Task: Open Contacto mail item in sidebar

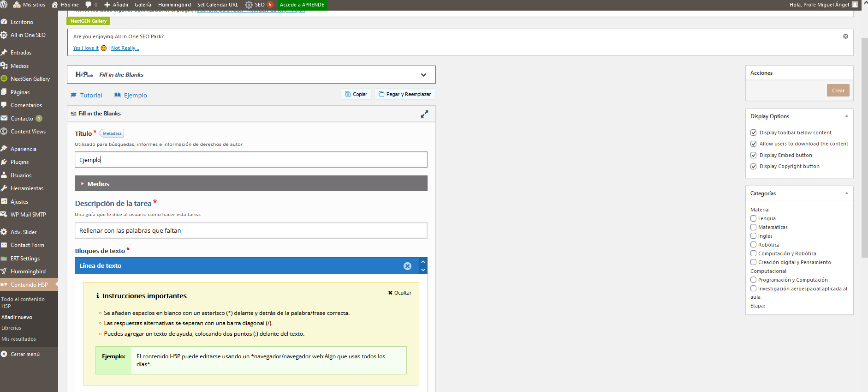Action: pos(22,119)
